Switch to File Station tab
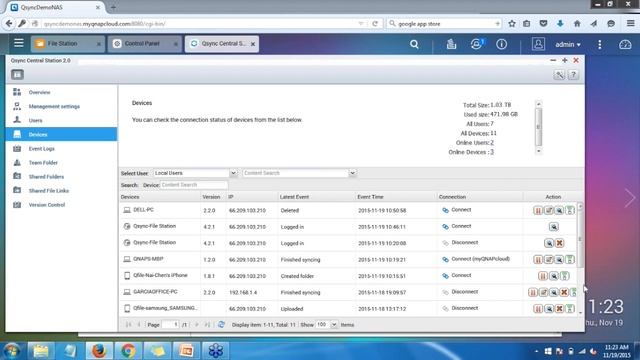Screen dimensions: 640x360 click(x=68, y=44)
